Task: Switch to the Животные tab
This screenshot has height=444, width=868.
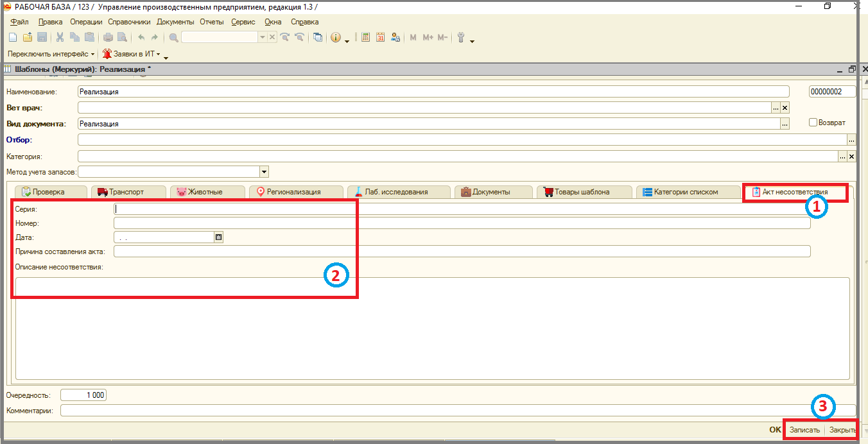Action: point(207,191)
